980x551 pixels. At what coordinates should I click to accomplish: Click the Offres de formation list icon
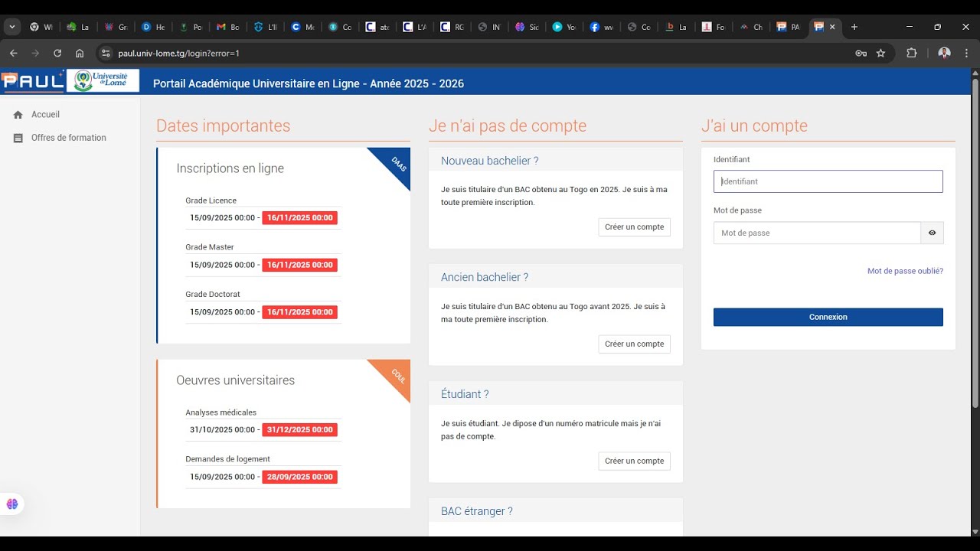click(18, 139)
